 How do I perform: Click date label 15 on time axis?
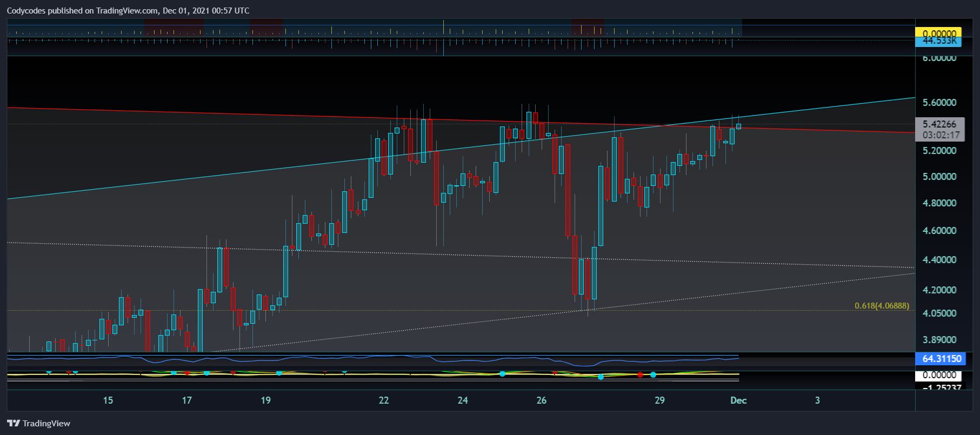tap(108, 400)
